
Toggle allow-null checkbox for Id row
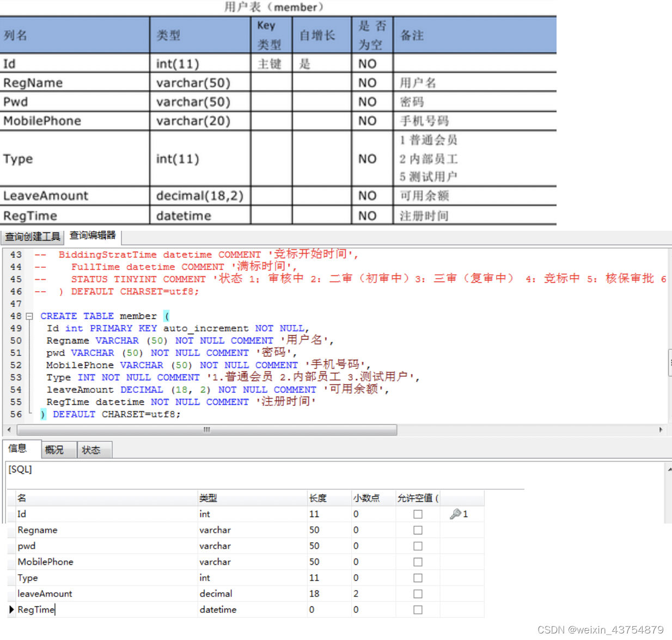[x=418, y=514]
